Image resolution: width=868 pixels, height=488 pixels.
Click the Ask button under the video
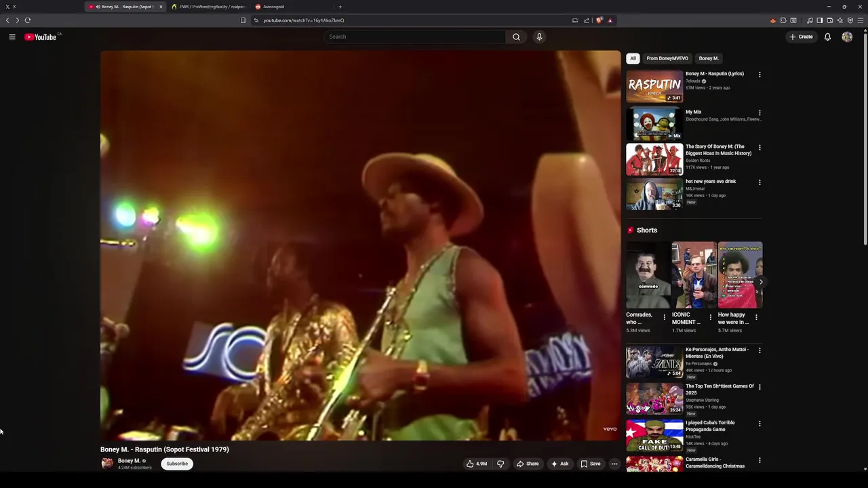pyautogui.click(x=559, y=464)
